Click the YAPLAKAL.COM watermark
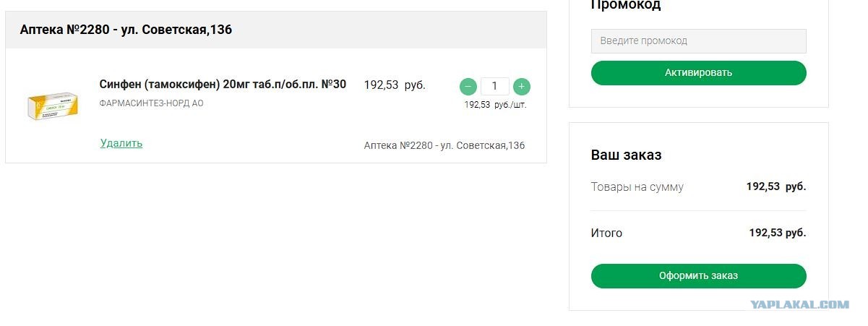Image resolution: width=868 pixels, height=326 pixels. pyautogui.click(x=800, y=305)
